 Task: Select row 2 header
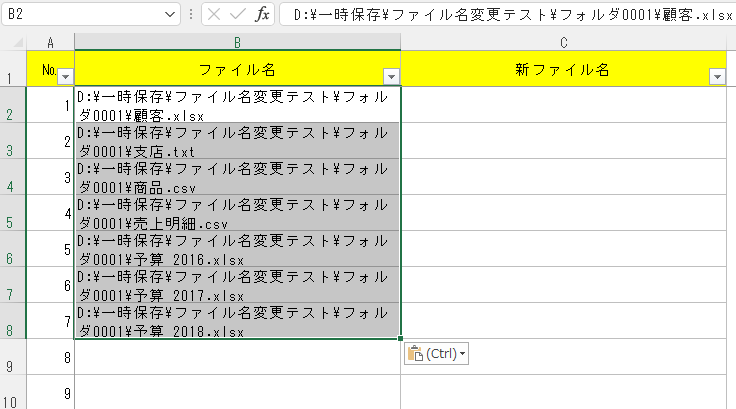tap(13, 105)
